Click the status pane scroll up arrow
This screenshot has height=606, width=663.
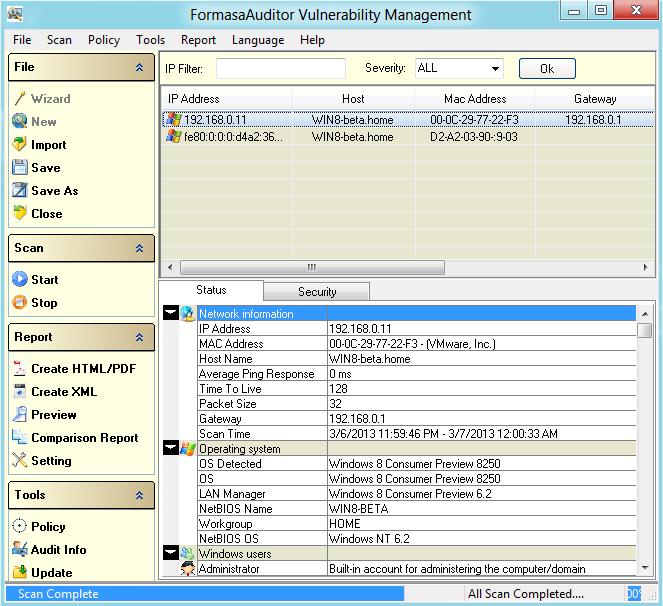(645, 314)
